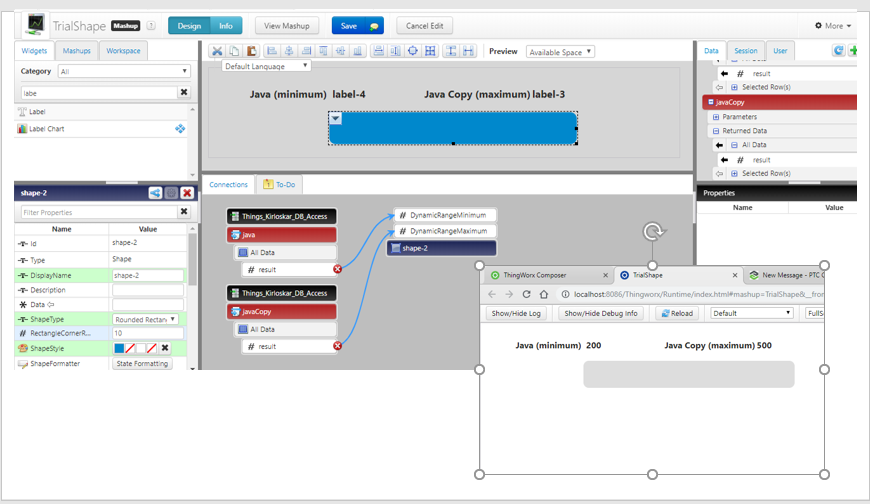Image resolution: width=870 pixels, height=504 pixels.
Task: Click the Copy icon in the design toolbar
Action: [x=234, y=51]
